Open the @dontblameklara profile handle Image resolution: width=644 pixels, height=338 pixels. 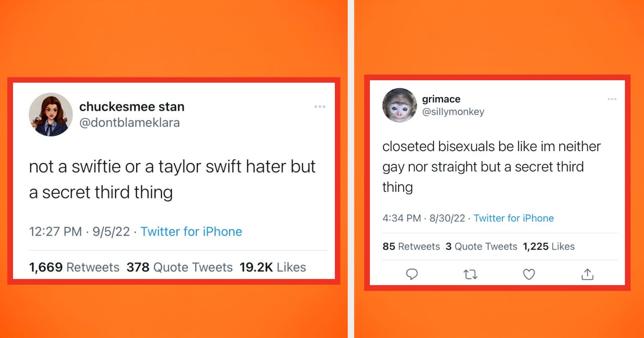(130, 123)
